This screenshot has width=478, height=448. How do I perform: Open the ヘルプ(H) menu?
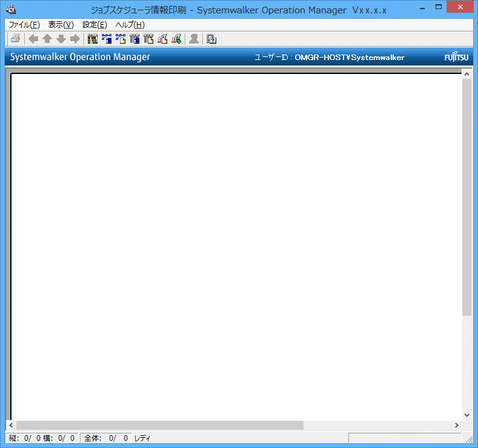pos(130,25)
